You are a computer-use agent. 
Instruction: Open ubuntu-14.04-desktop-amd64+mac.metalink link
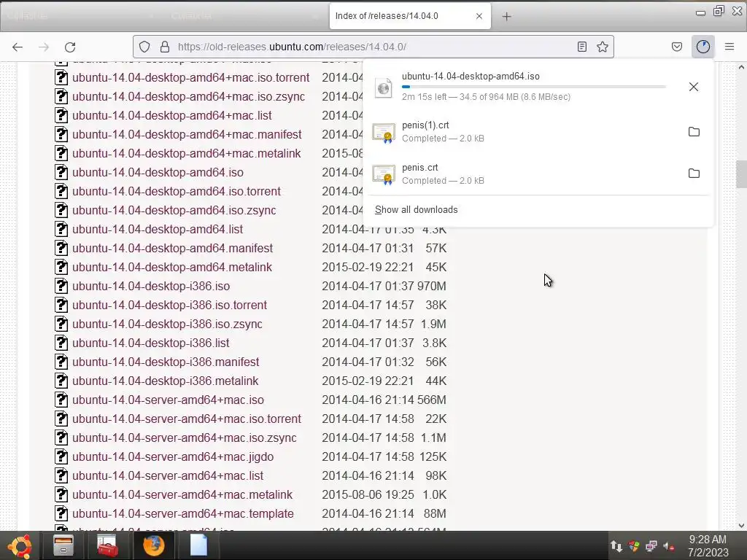click(x=187, y=153)
